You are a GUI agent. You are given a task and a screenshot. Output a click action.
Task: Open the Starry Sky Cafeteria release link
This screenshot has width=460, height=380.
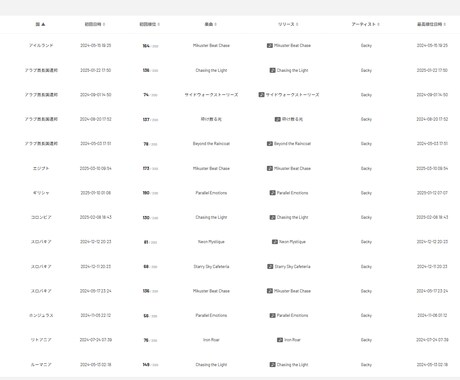click(x=292, y=266)
